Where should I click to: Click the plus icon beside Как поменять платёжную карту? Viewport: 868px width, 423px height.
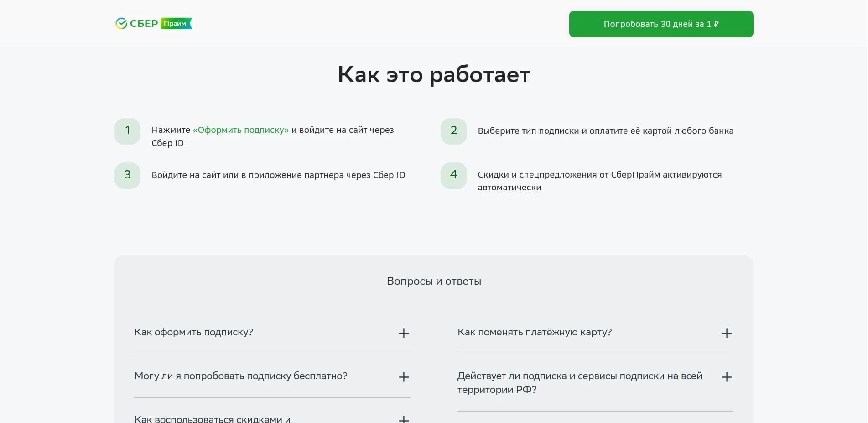click(x=727, y=333)
